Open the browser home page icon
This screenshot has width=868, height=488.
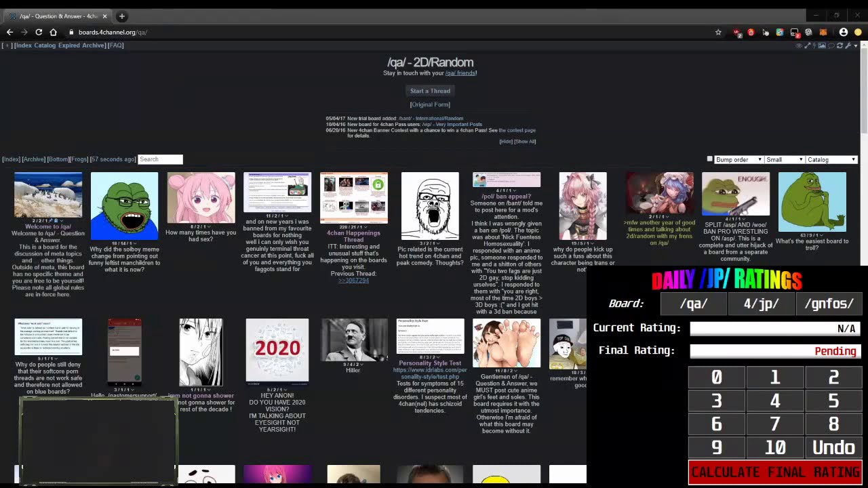point(54,32)
